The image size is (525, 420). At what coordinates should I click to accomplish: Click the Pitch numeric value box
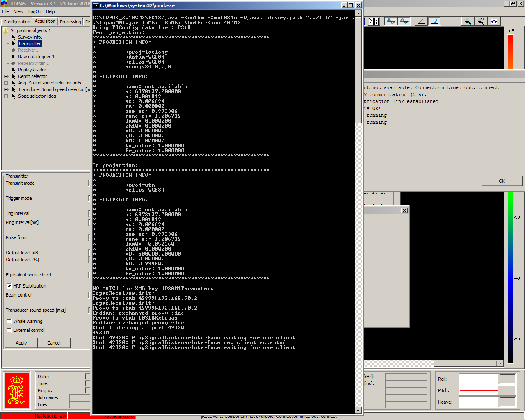[508, 390]
